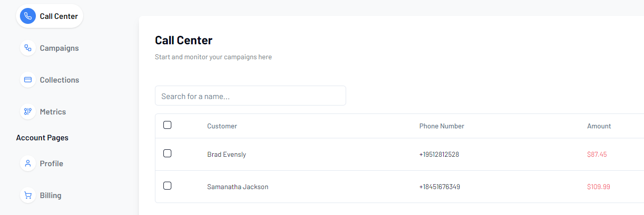This screenshot has height=215, width=644.
Task: Open the Collections menu label
Action: point(59,80)
